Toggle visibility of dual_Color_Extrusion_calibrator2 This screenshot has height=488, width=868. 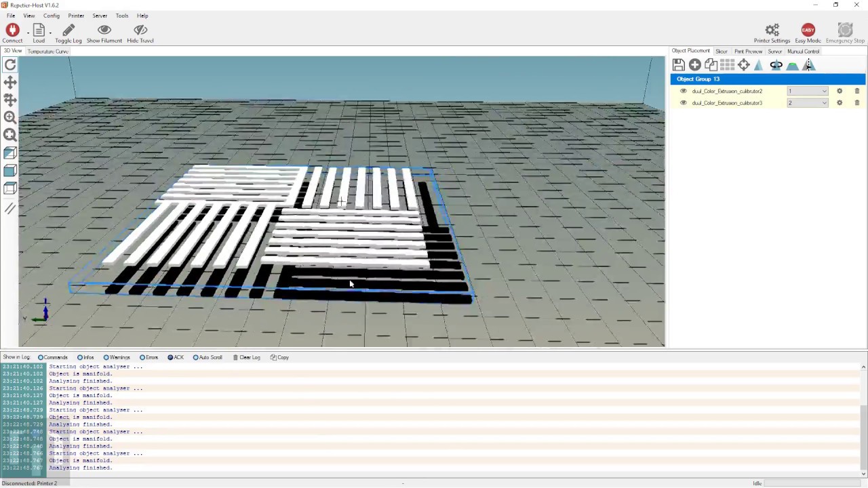coord(683,91)
